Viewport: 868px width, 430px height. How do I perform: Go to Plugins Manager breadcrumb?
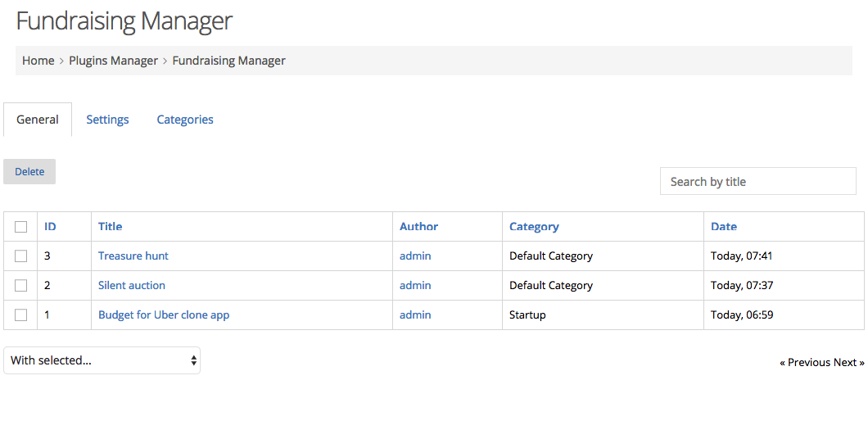(x=114, y=61)
